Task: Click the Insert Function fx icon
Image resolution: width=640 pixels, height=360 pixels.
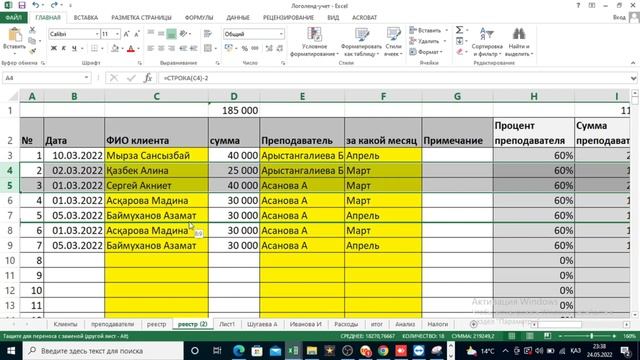Action: 148,78
